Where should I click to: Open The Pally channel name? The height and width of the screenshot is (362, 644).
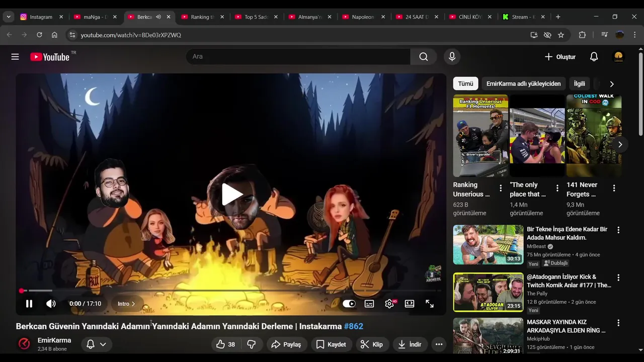pos(537,294)
